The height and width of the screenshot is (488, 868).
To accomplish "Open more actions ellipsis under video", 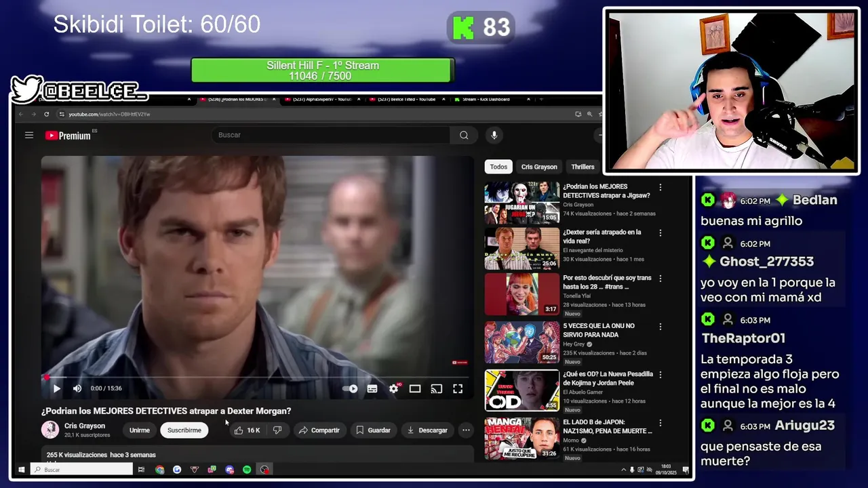I will 466,430.
